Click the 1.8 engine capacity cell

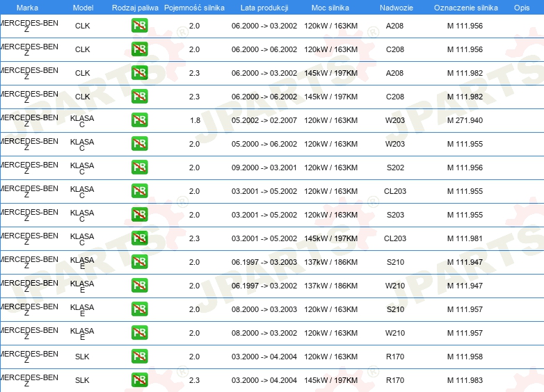click(195, 120)
